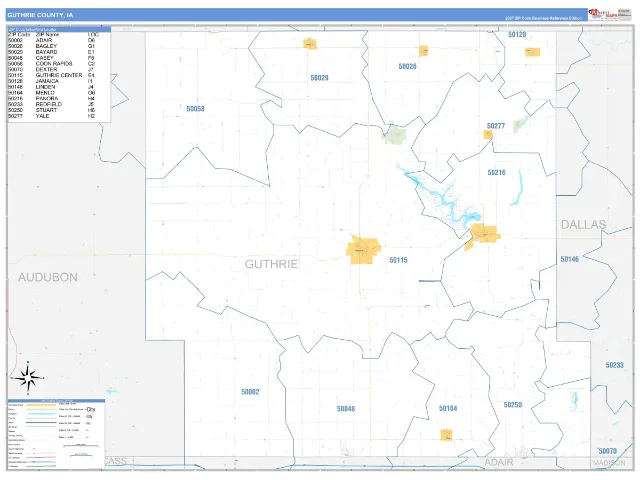The width and height of the screenshot is (640, 480).
Task: Click the GUTHRIE county name on the map
Action: [x=271, y=264]
